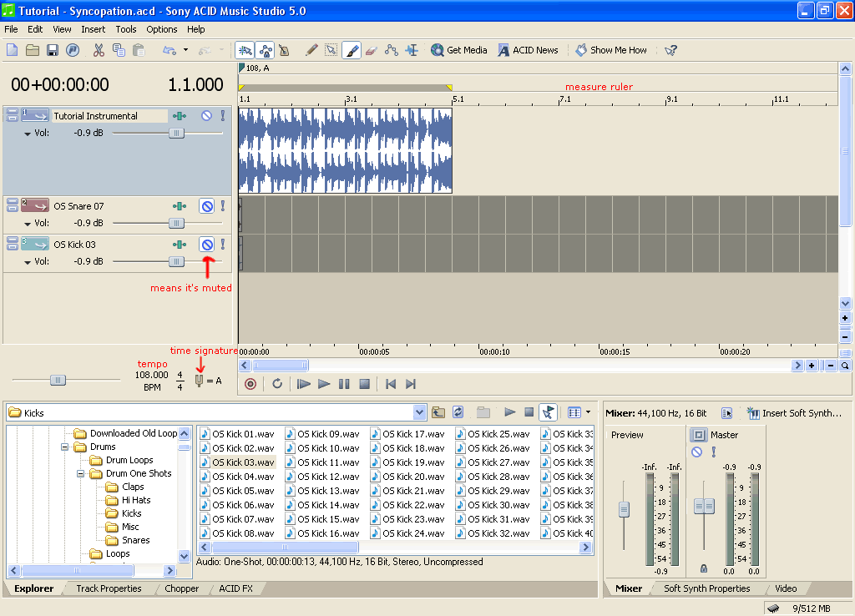This screenshot has width=855, height=616.
Task: Click Insert Soft Synth in the Mixer
Action: (x=795, y=413)
